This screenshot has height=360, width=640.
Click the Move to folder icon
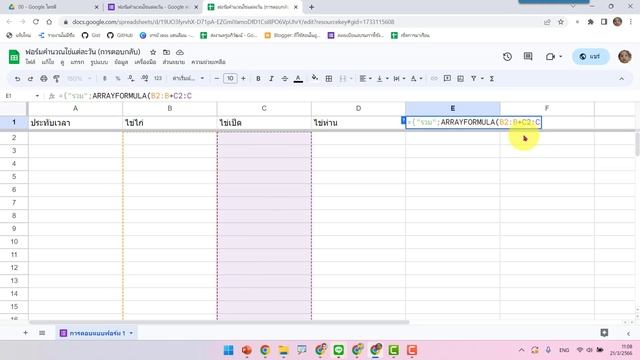(167, 52)
